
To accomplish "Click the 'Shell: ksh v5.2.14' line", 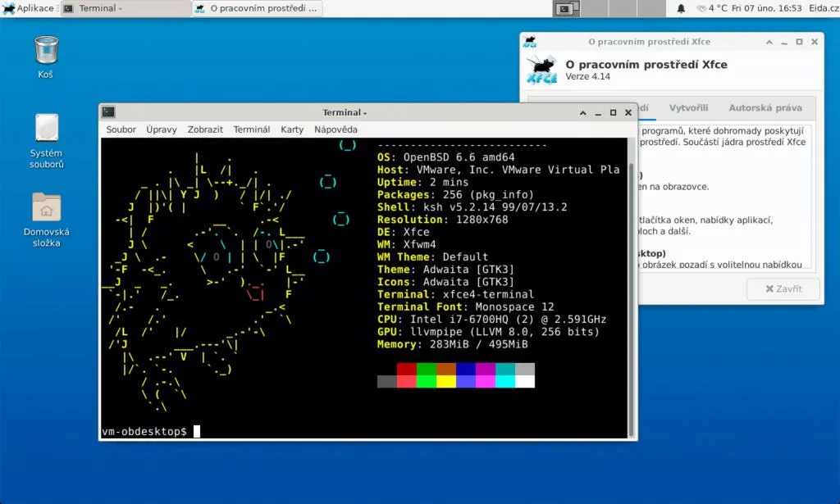I will pos(472,207).
